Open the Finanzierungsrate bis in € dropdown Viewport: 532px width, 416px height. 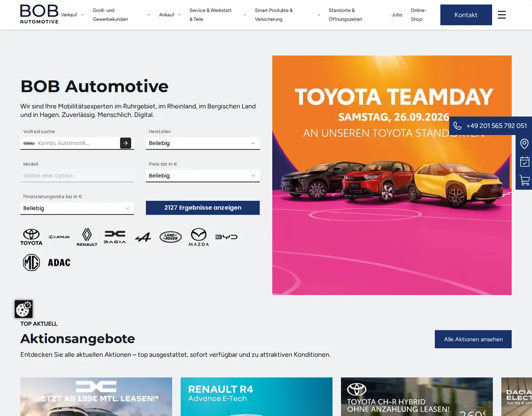pyautogui.click(x=77, y=208)
